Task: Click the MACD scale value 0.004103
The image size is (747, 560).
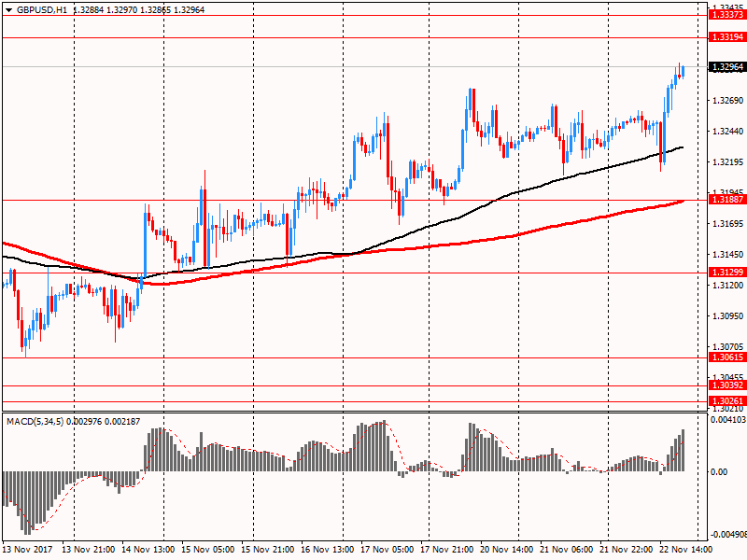Action: click(728, 420)
